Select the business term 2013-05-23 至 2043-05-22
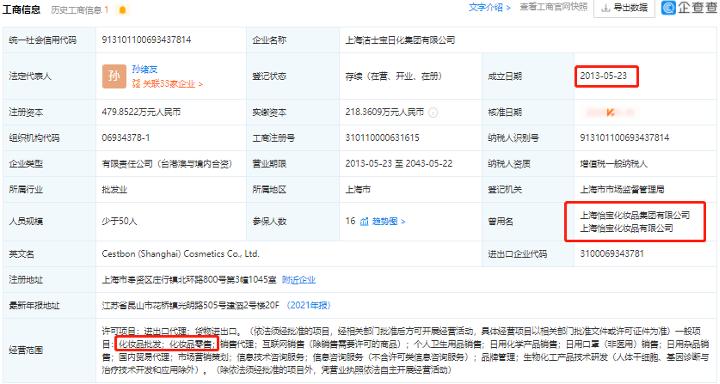720x384 pixels. [399, 164]
